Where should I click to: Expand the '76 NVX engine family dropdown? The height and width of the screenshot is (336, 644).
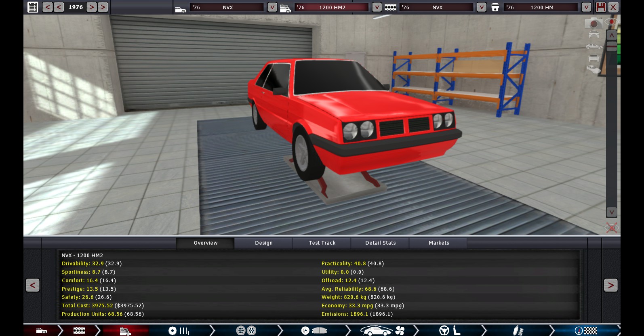[482, 7]
